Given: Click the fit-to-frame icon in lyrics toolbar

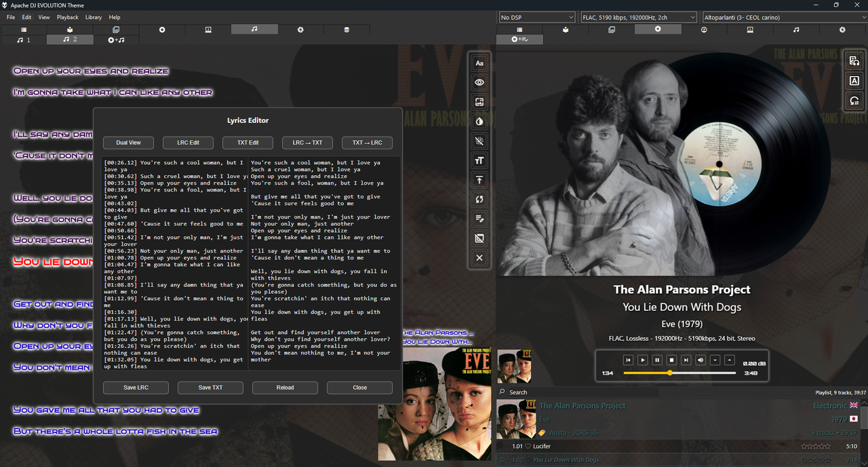Looking at the screenshot, I should 479,102.
